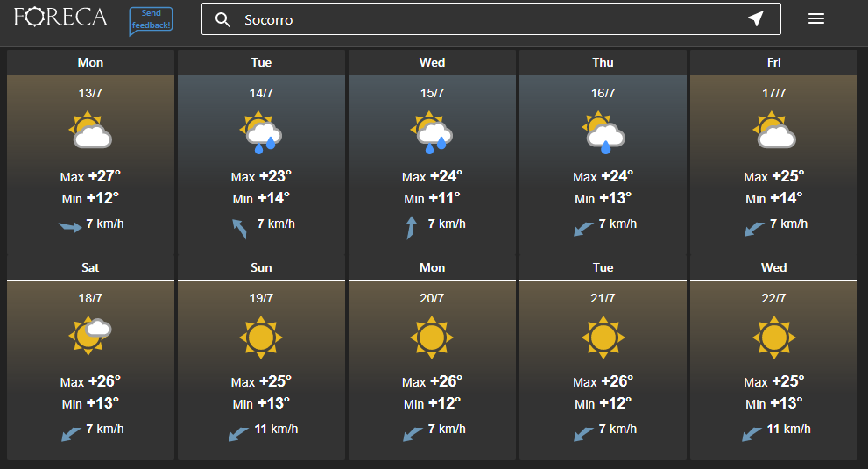The image size is (868, 469).
Task: Click the Socorro search input field
Action: pos(491,19)
